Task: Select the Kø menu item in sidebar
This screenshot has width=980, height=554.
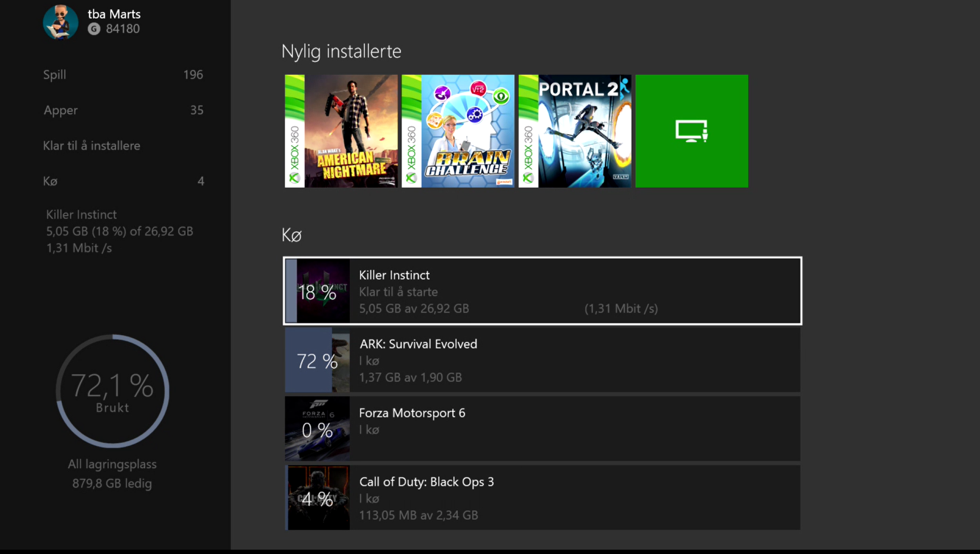Action: pyautogui.click(x=123, y=181)
